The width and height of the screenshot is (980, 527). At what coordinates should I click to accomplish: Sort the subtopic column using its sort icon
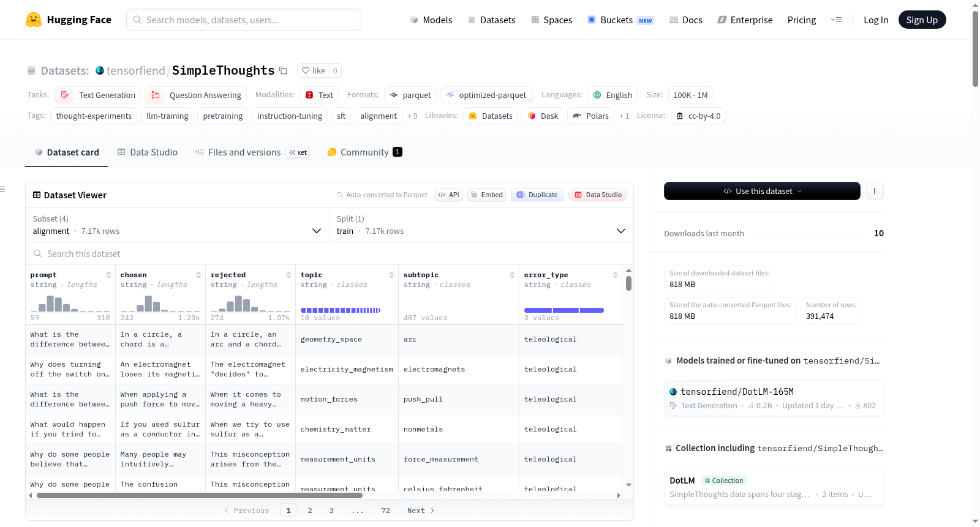pyautogui.click(x=512, y=275)
